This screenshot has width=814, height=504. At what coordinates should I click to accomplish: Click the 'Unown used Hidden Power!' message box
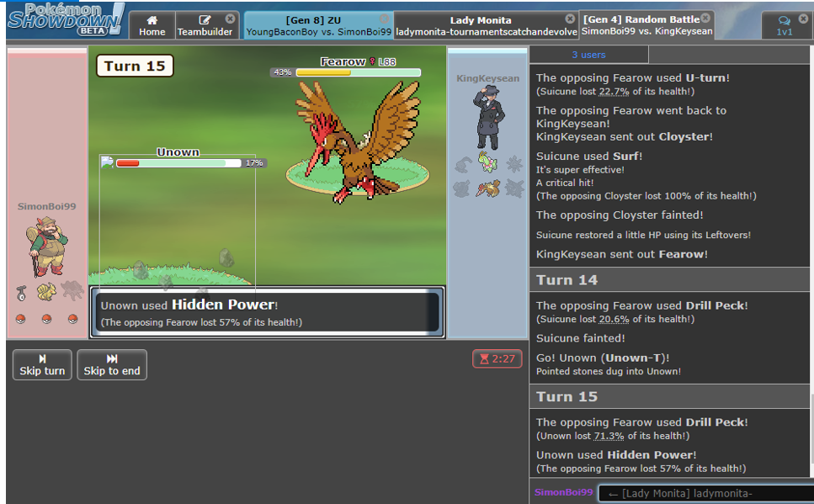point(268,312)
